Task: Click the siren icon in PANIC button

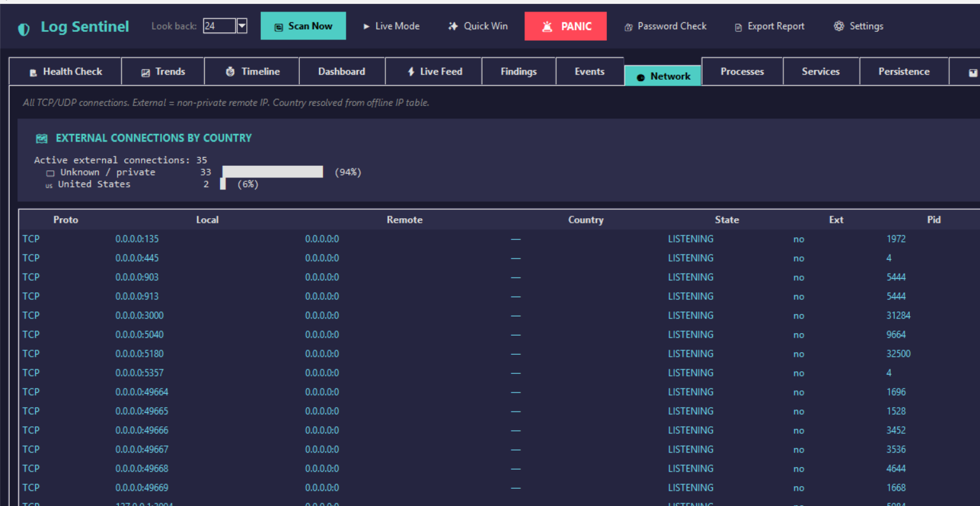Action: [x=547, y=26]
